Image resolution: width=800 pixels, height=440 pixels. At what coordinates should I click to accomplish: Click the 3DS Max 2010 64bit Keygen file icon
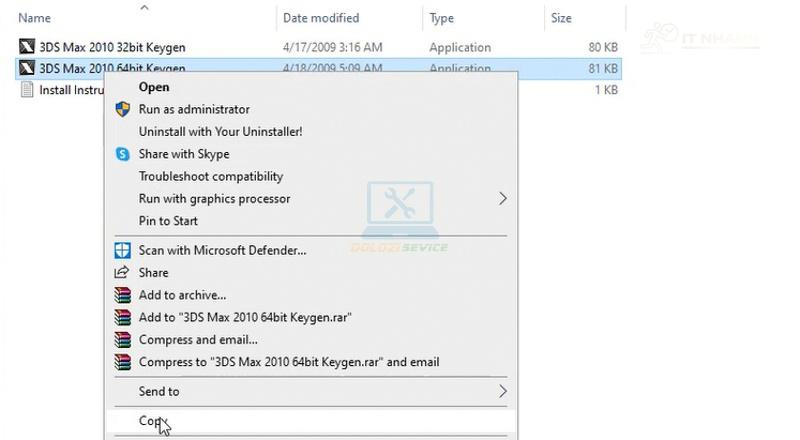pos(27,68)
